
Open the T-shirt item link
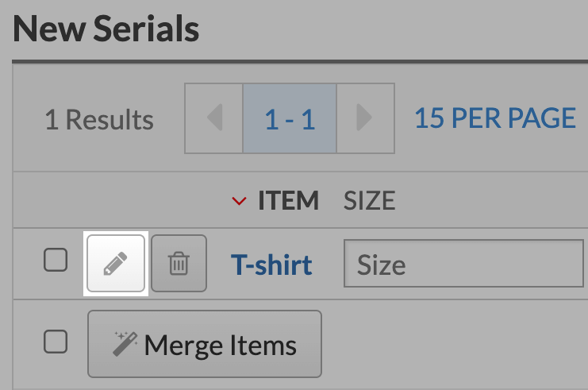click(271, 265)
